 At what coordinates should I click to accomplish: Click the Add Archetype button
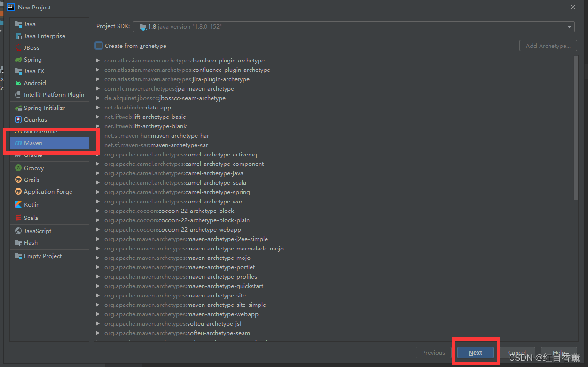pyautogui.click(x=548, y=46)
